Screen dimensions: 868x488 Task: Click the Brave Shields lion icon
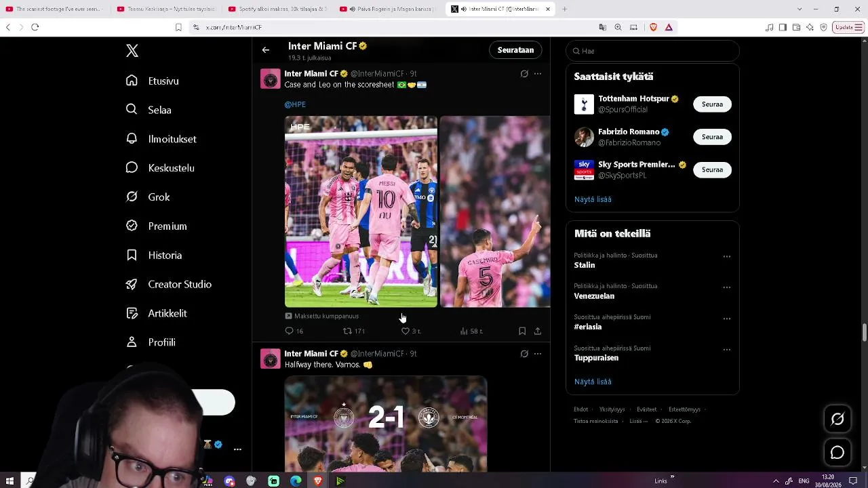(x=654, y=27)
